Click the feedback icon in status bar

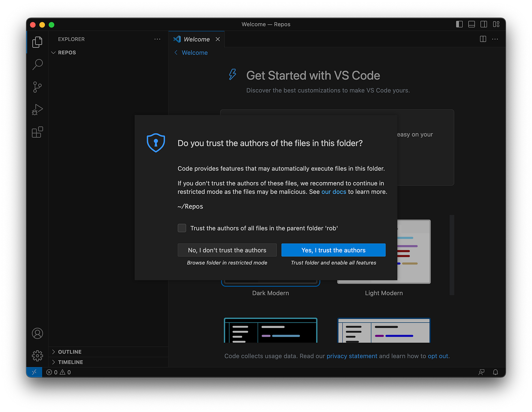coord(482,372)
